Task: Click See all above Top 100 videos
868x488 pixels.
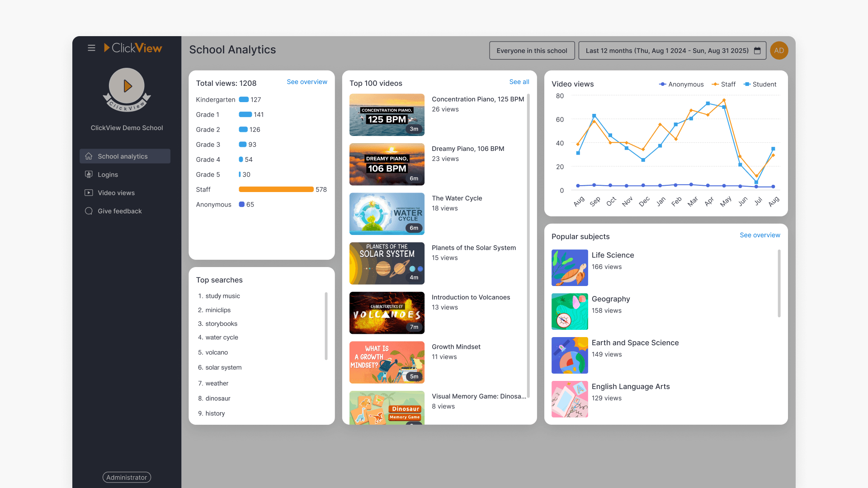Action: [x=519, y=82]
